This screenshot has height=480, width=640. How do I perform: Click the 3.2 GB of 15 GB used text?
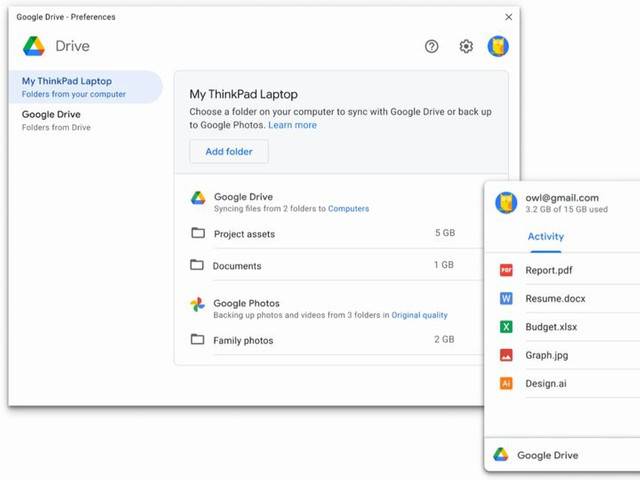click(x=567, y=209)
